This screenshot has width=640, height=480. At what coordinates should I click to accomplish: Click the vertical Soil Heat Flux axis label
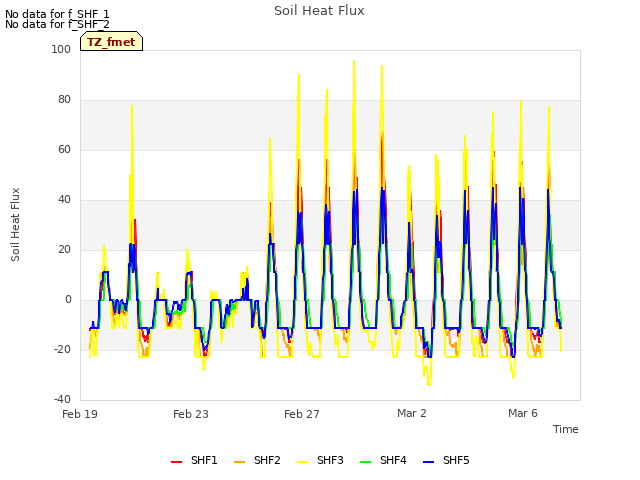click(15, 224)
